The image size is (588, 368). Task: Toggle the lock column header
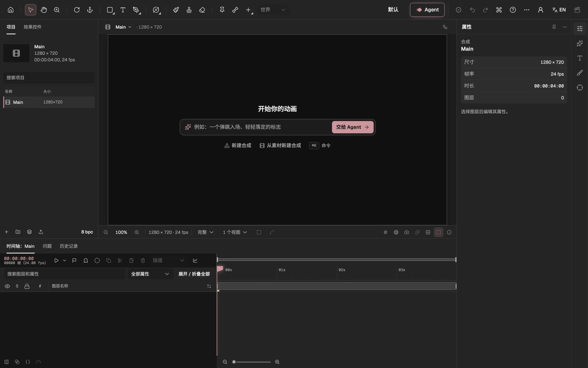[x=27, y=286]
